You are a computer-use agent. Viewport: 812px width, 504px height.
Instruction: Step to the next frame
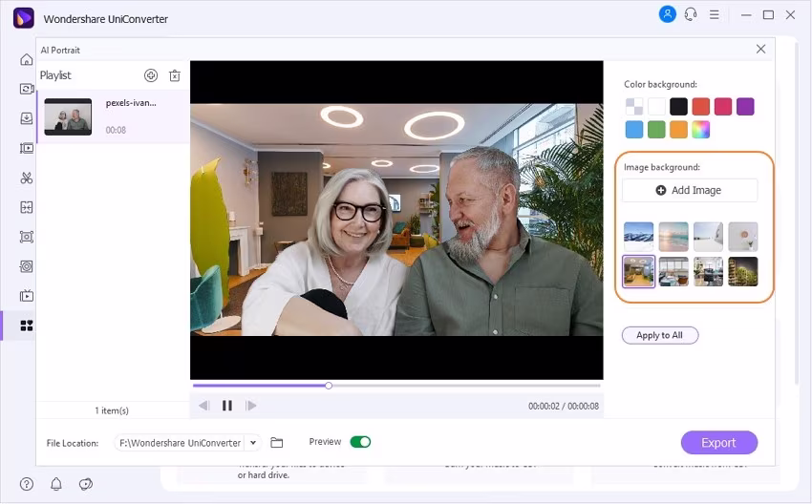pos(251,406)
